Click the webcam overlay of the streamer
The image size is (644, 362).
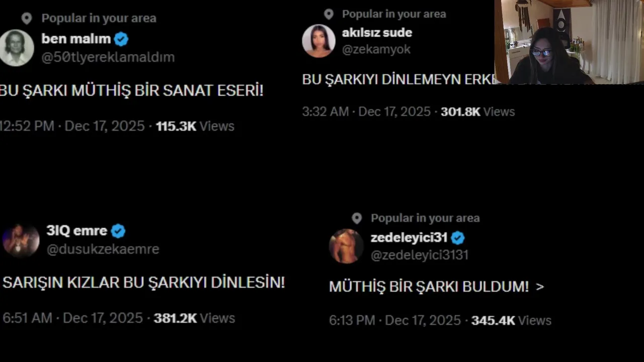pyautogui.click(x=569, y=42)
